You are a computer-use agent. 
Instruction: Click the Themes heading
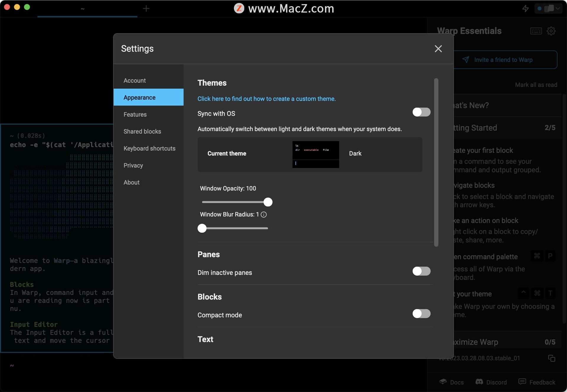coord(212,83)
